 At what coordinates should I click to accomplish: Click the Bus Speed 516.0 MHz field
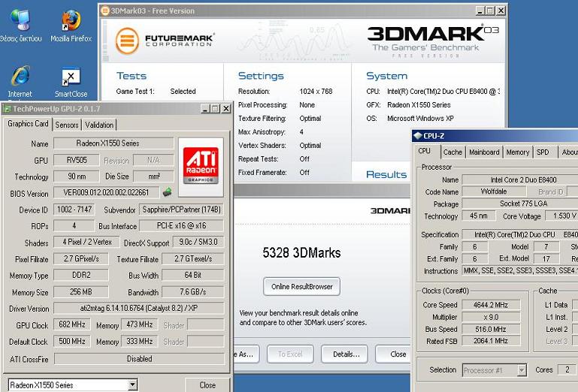[x=491, y=329]
